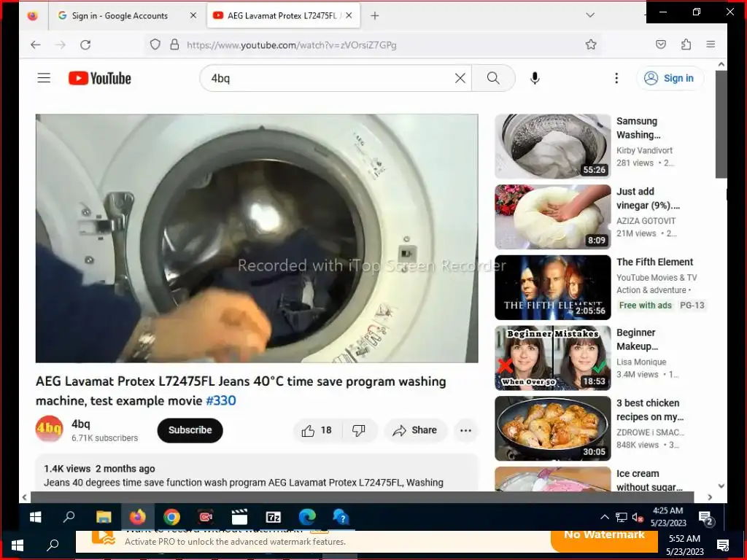This screenshot has height=560, width=747.
Task: Expand the video description box
Action: point(257,472)
